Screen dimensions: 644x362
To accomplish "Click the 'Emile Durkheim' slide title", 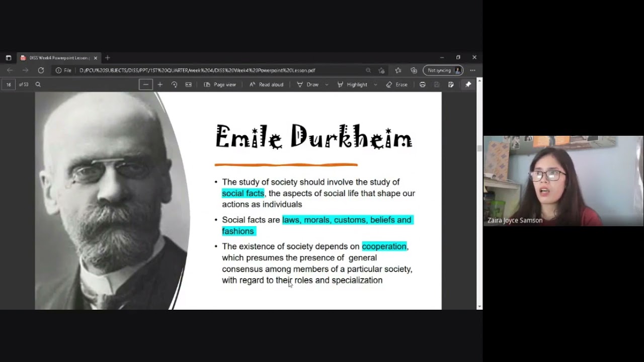I will [x=314, y=137].
